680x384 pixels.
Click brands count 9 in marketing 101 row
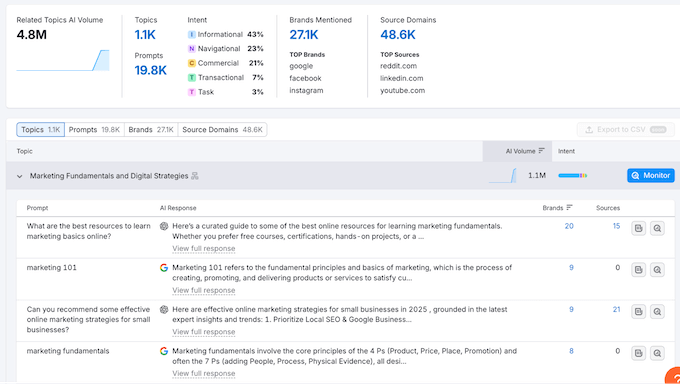pyautogui.click(x=571, y=268)
